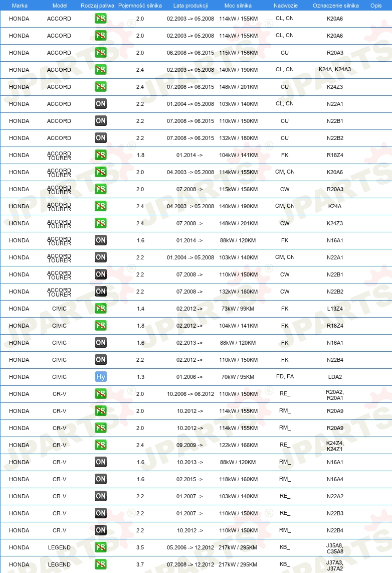Click the Rodzaj paliwa column header
The width and height of the screenshot is (392, 573).
tap(97, 6)
